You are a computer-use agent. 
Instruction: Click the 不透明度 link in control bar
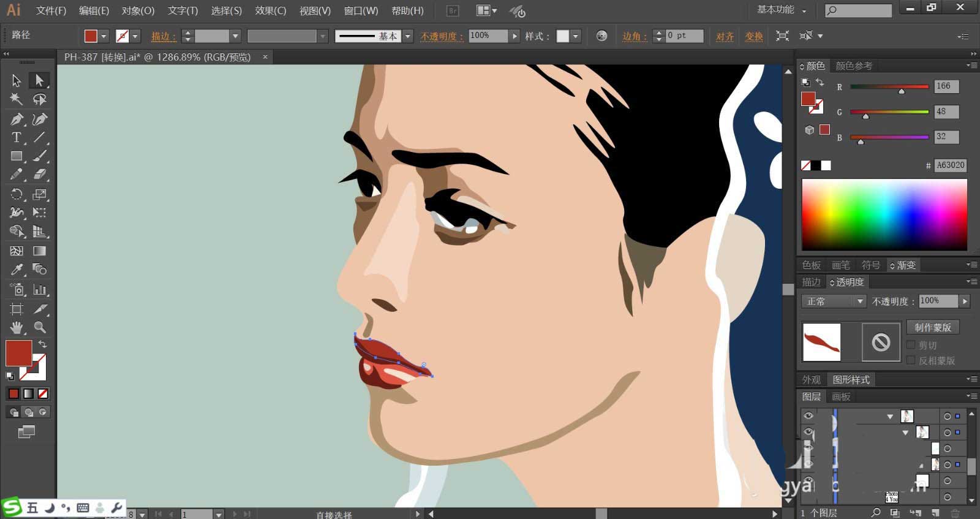click(442, 36)
